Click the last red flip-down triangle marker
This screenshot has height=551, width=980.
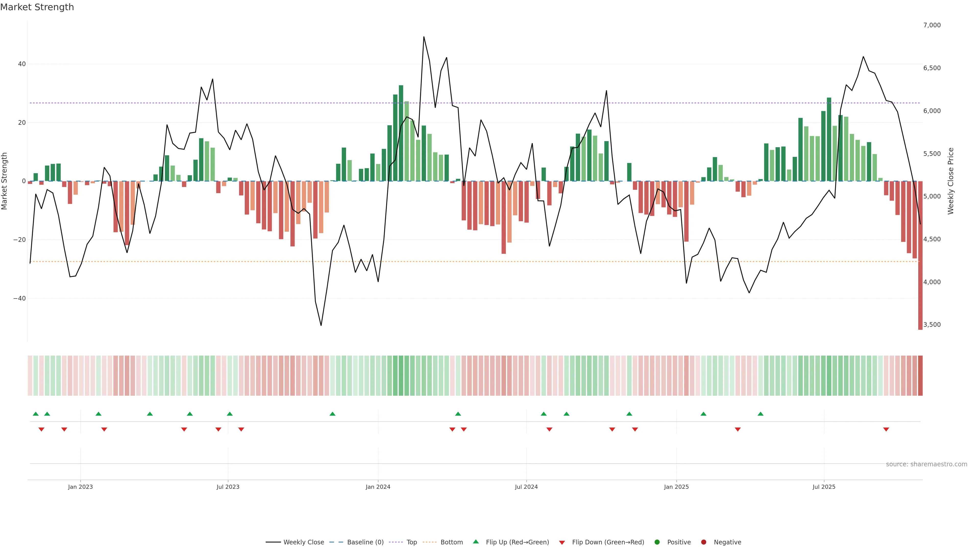point(886,429)
